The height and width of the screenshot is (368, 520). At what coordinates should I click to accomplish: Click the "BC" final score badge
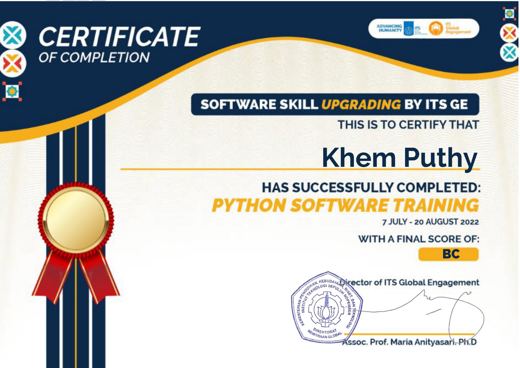point(449,254)
